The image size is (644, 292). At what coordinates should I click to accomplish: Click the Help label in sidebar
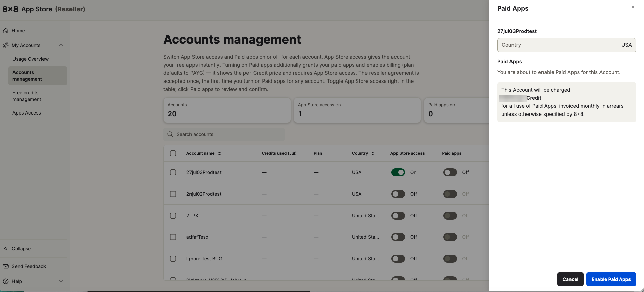coord(17,281)
